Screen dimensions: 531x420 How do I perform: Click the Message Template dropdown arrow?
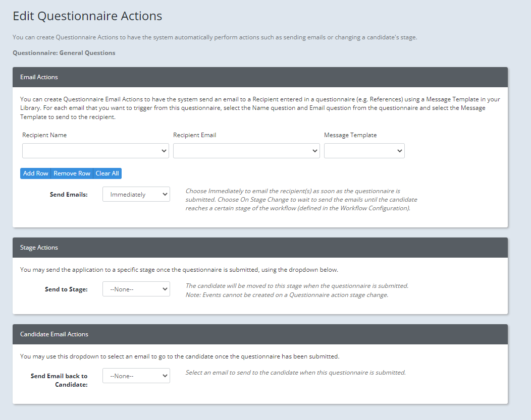pyautogui.click(x=399, y=150)
